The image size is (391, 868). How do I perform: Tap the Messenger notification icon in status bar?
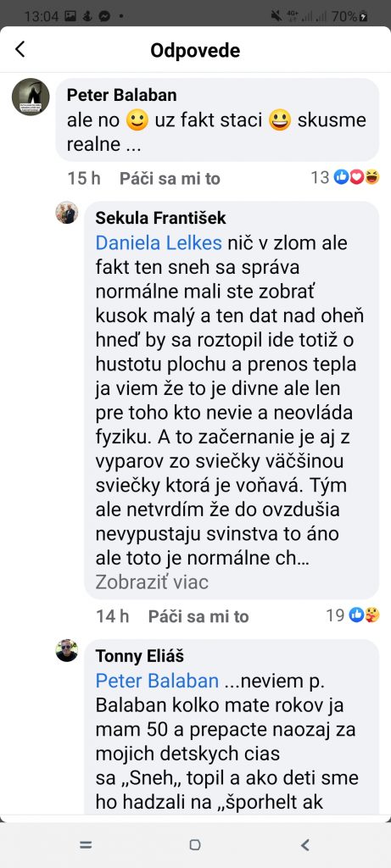coord(103,16)
